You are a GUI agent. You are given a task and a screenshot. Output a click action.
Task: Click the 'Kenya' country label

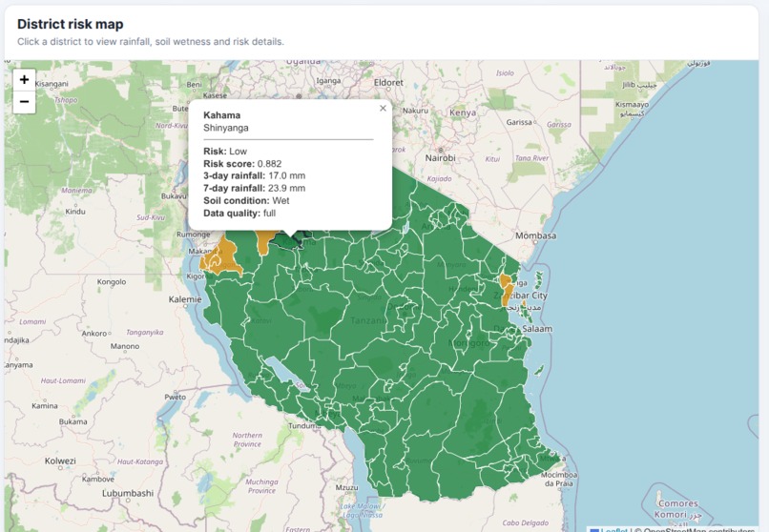(463, 113)
